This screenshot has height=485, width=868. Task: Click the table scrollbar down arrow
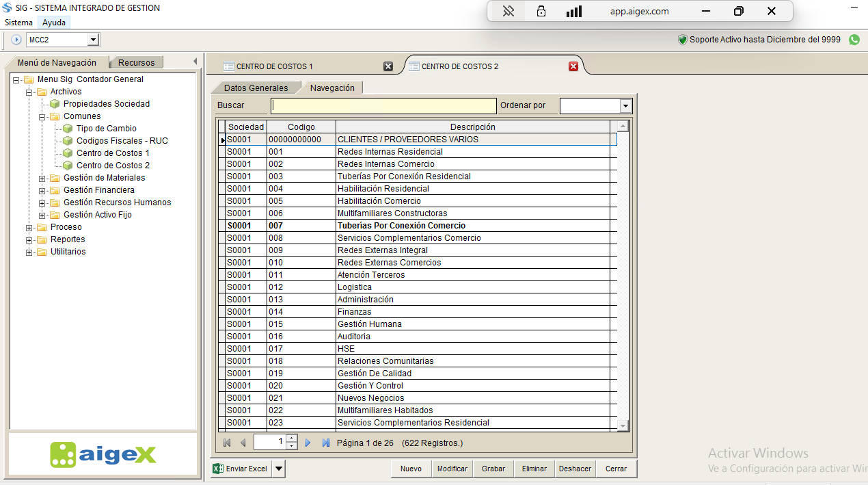[x=622, y=425]
